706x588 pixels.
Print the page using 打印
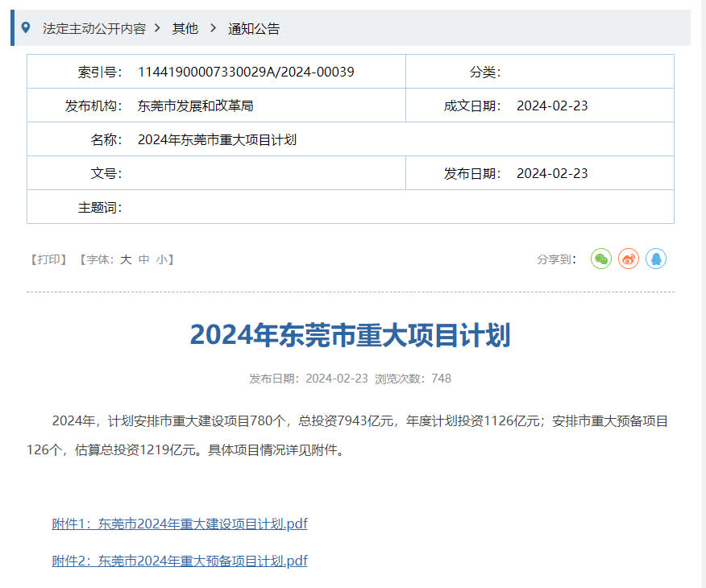point(48,259)
